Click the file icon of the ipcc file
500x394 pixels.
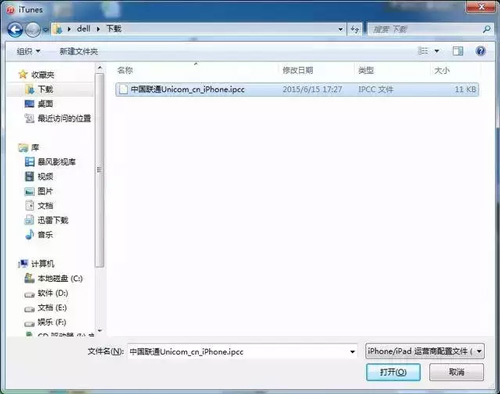click(x=123, y=89)
